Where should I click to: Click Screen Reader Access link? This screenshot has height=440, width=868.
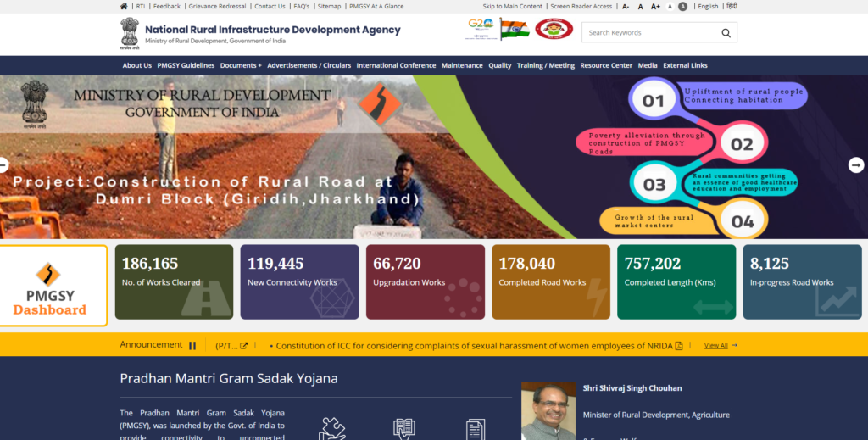(x=581, y=6)
